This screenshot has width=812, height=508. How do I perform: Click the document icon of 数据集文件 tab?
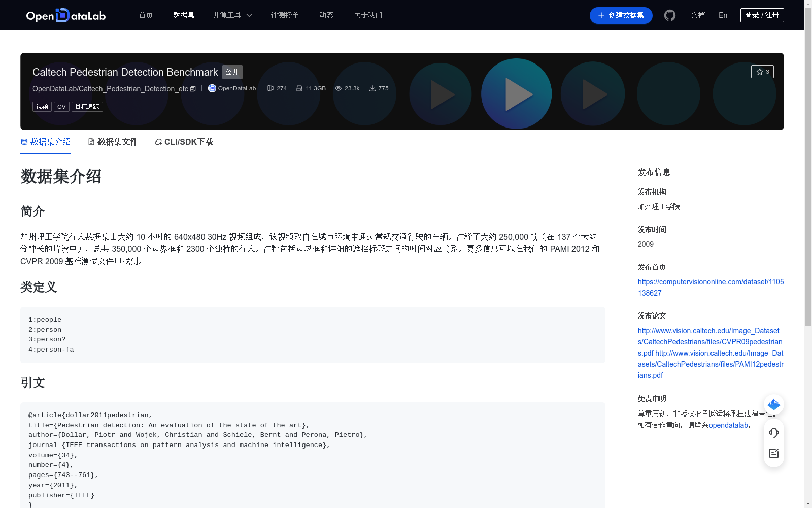[91, 142]
